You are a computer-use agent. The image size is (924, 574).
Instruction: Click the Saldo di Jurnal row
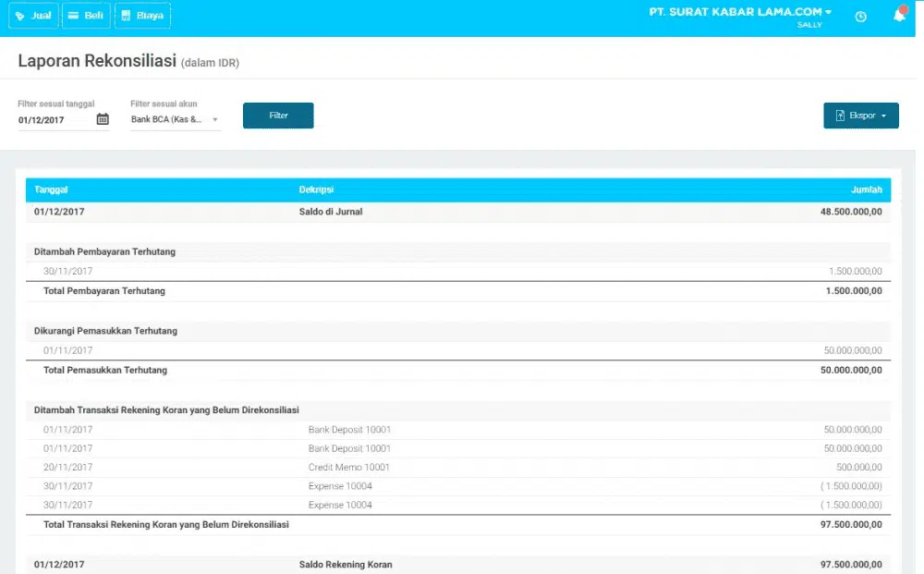coord(330,212)
